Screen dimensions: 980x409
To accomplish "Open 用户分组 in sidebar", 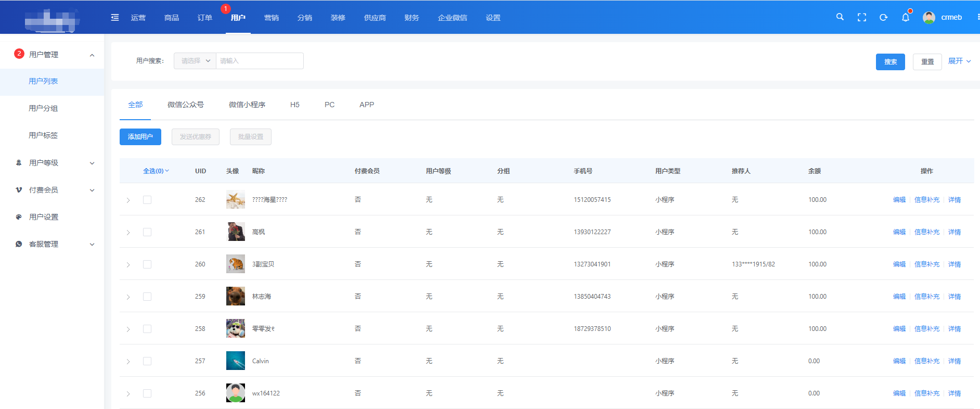I will (x=43, y=108).
